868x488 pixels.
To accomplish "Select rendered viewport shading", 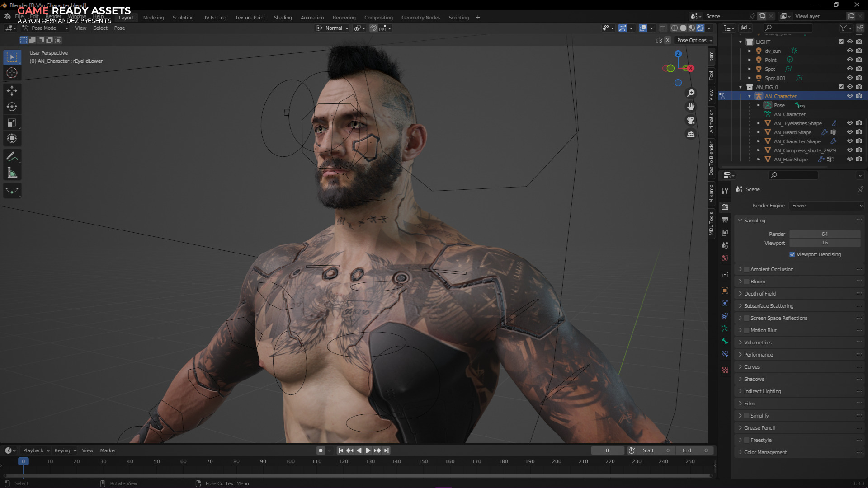I will 700,28.
